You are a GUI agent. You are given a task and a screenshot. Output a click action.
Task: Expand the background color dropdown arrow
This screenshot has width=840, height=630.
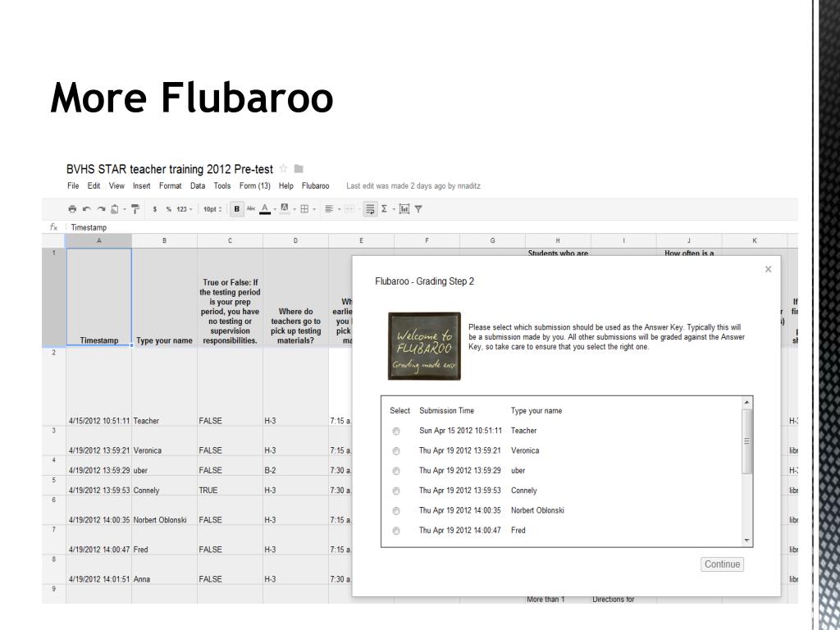tap(294, 209)
